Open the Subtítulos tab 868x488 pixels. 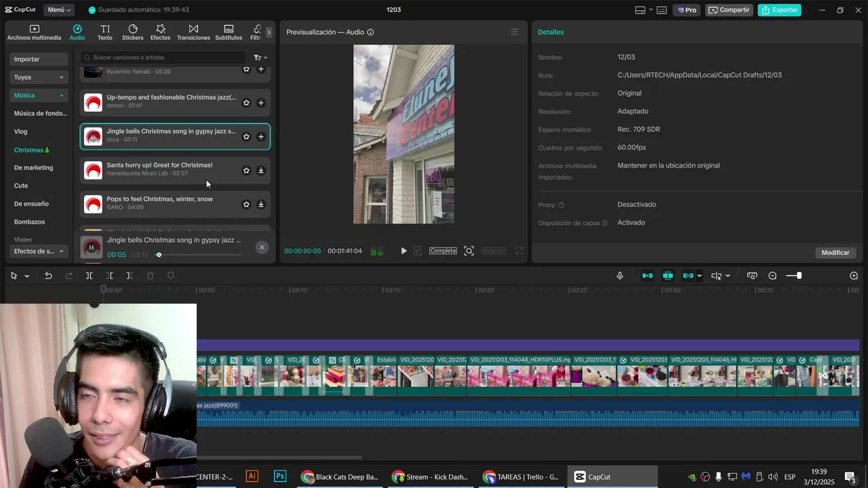click(x=229, y=33)
